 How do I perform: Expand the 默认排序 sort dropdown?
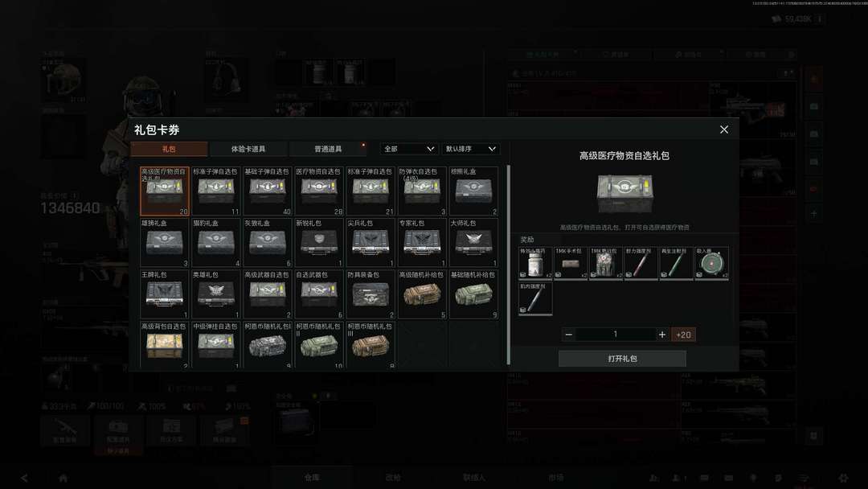(471, 149)
